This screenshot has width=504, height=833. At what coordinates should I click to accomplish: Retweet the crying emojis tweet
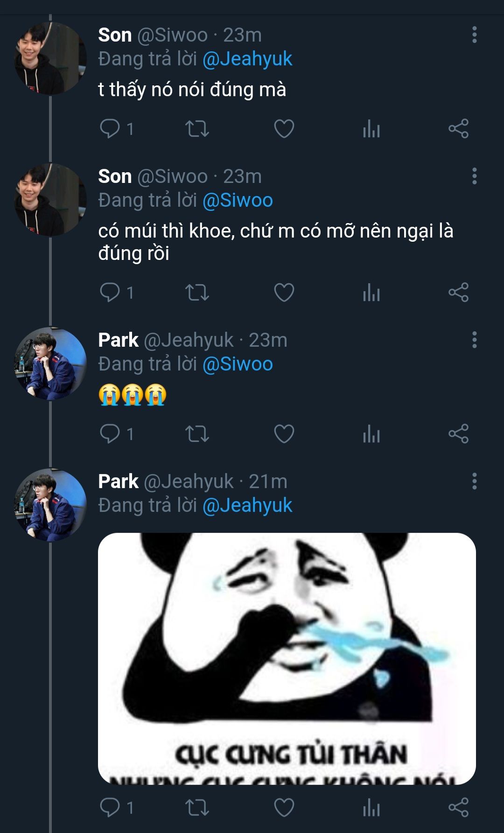pos(197,434)
